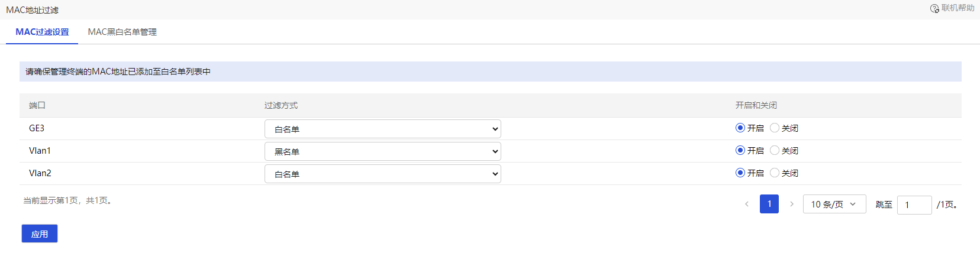Image resolution: width=980 pixels, height=253 pixels.
Task: Open the MAC过滤设置 tab
Action: pos(42,32)
